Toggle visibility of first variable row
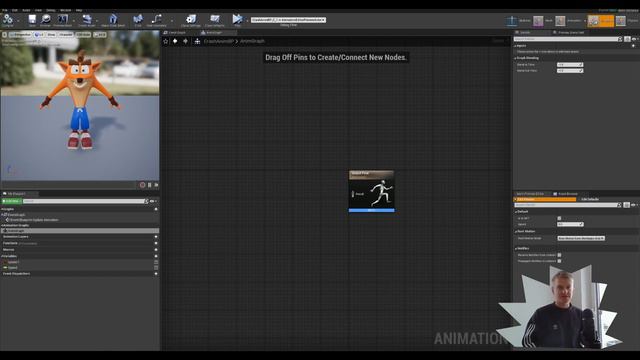Image resolution: width=640 pixels, height=360 pixels. point(156,262)
